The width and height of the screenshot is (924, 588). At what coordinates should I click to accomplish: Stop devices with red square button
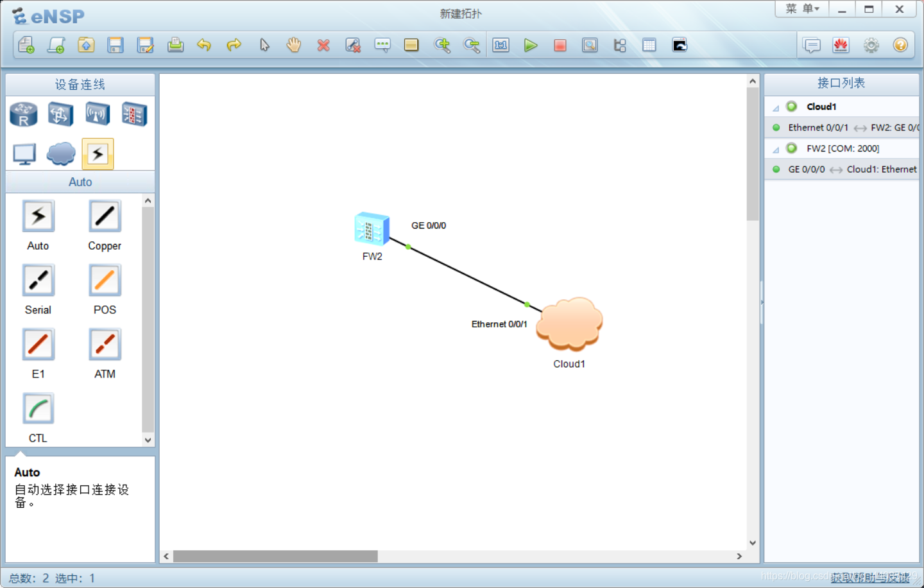(x=560, y=46)
